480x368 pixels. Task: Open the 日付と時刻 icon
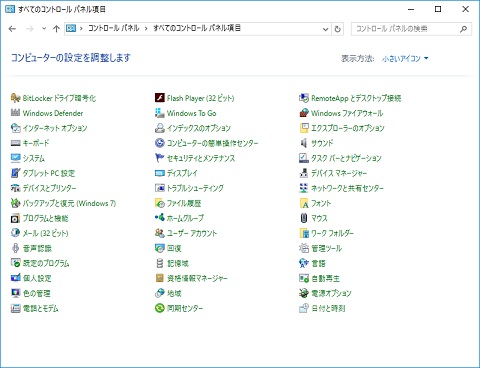[x=304, y=308]
